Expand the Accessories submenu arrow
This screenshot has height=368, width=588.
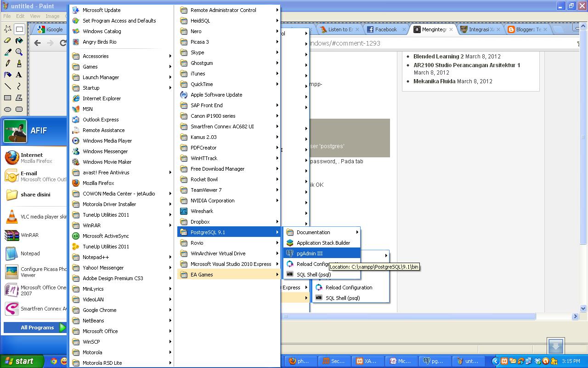pos(170,56)
